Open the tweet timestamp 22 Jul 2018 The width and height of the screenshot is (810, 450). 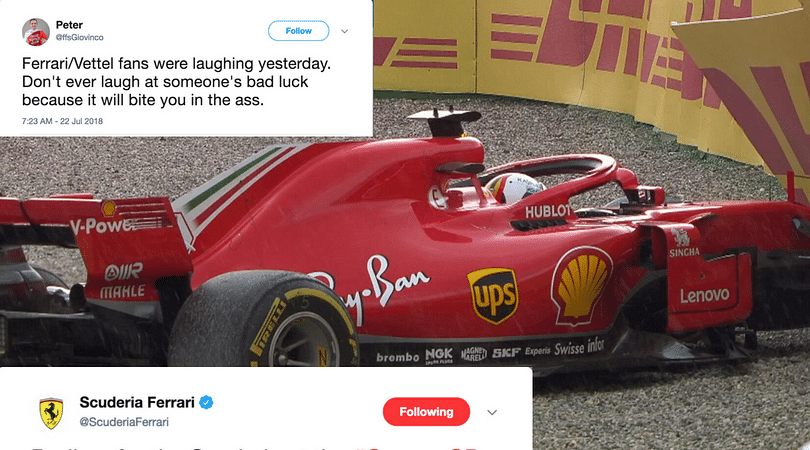click(x=62, y=121)
